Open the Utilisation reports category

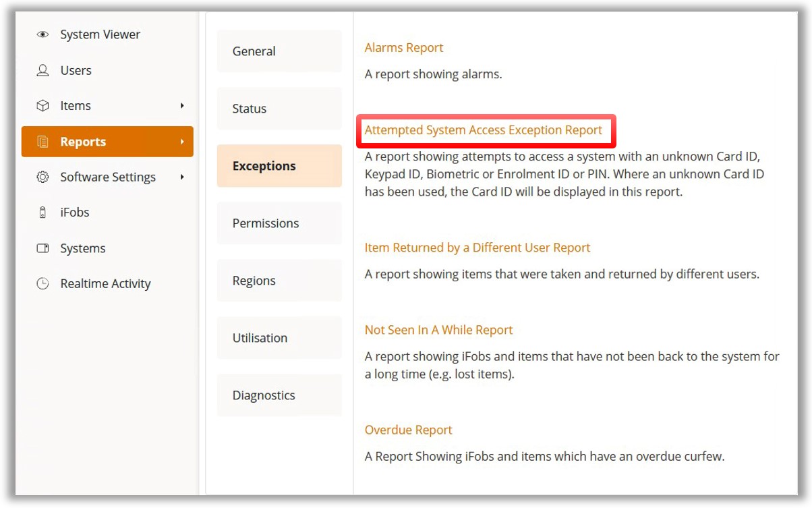click(279, 338)
